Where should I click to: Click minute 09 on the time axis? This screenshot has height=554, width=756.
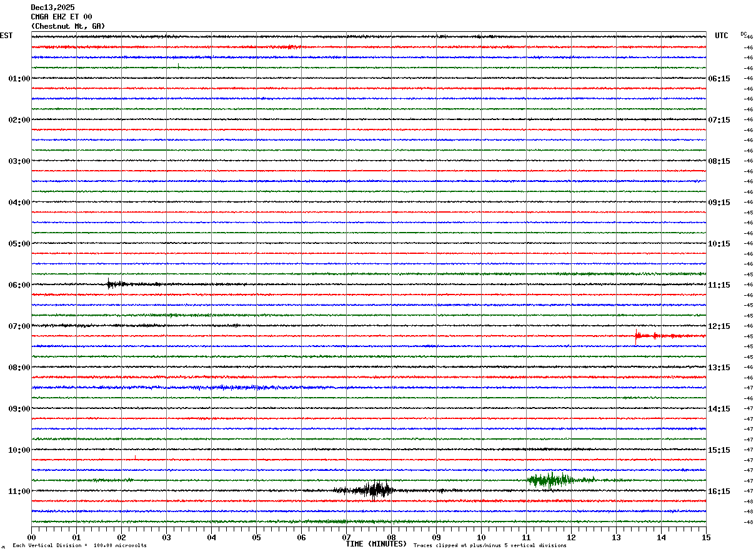point(436,537)
